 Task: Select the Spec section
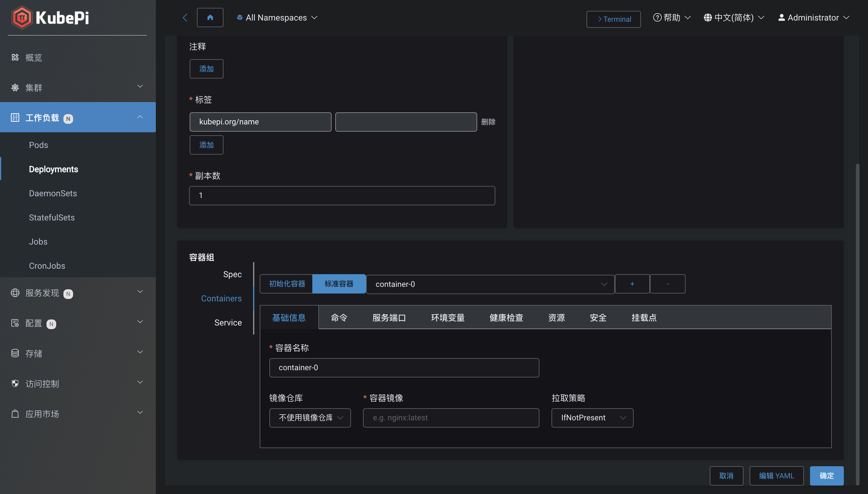point(233,274)
